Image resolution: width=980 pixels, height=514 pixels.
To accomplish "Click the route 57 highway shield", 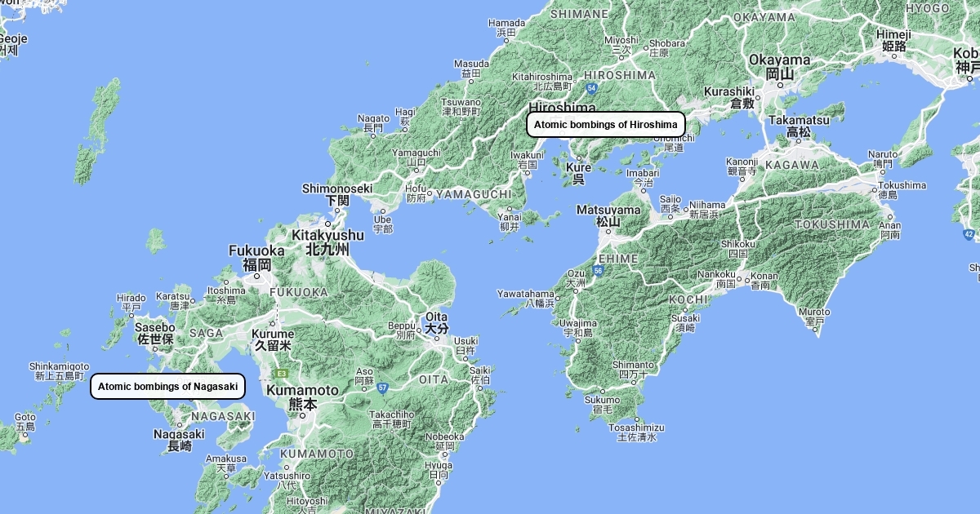I will tap(382, 388).
